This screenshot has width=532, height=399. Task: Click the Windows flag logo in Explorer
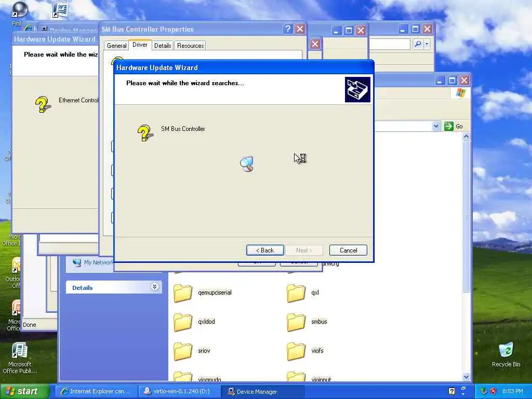click(x=460, y=92)
